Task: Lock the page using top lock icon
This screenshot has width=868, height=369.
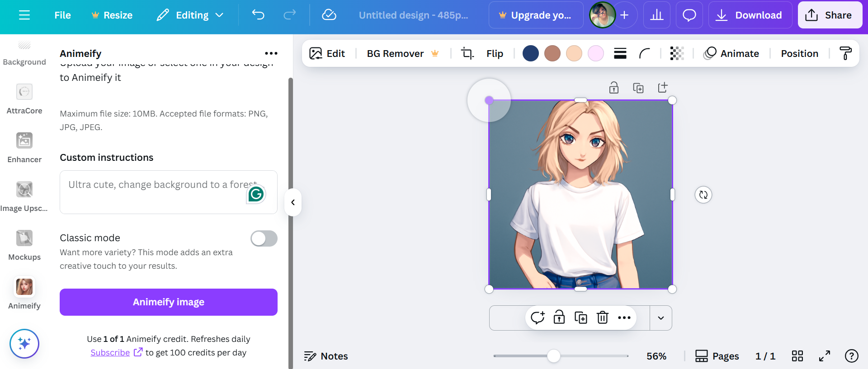Action: [613, 88]
